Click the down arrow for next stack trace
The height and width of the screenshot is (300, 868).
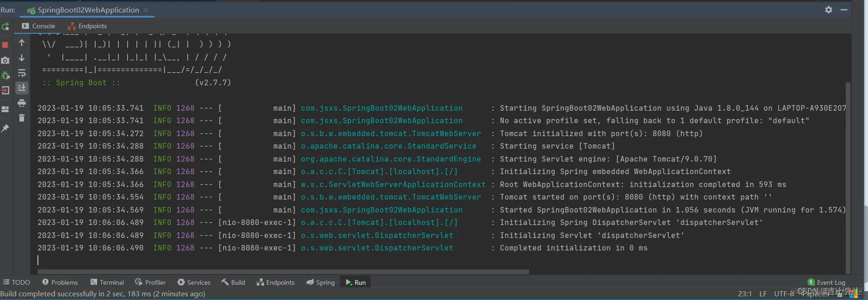coord(22,58)
